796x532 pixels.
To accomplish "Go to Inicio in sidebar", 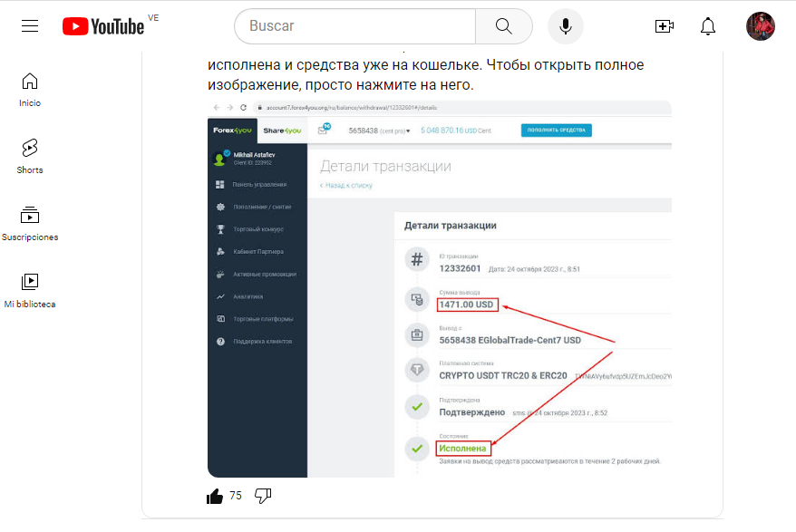I will [x=30, y=90].
